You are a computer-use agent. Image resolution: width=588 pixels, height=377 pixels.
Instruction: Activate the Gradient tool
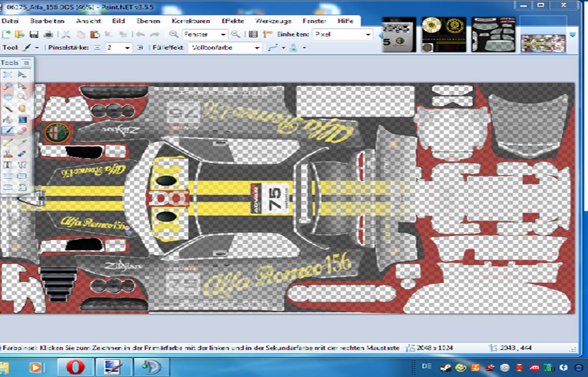[22, 119]
